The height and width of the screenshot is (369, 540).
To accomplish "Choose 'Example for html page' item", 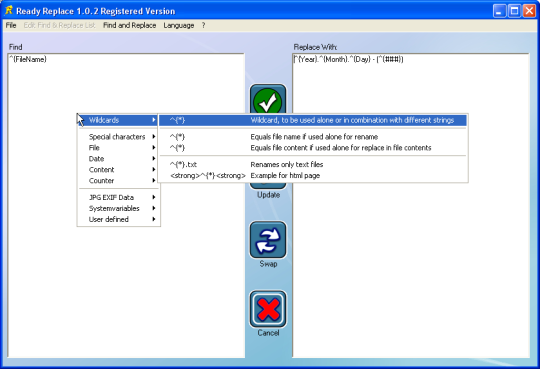I will 313,175.
